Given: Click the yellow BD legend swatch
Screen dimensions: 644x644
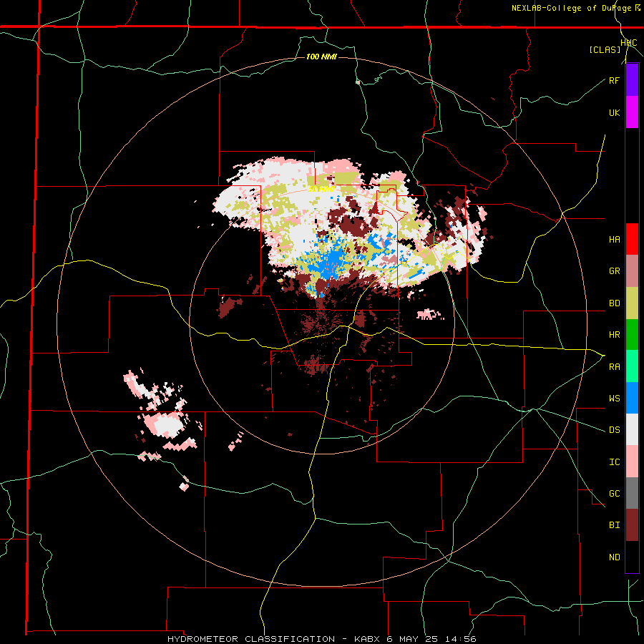Looking at the screenshot, I should (x=632, y=303).
